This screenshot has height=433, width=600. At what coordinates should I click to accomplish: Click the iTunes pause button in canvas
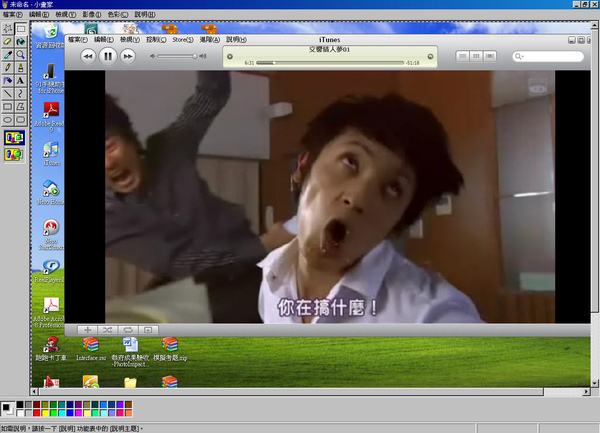point(108,56)
